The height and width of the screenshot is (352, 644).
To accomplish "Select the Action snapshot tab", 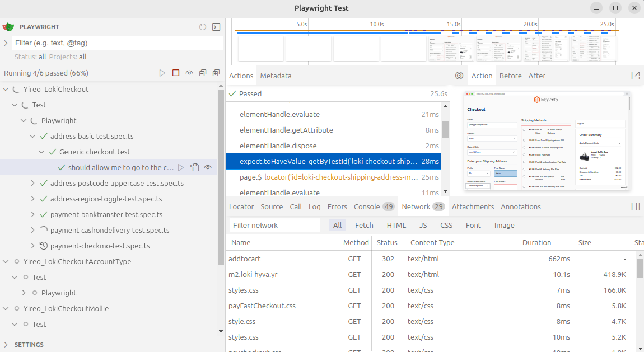I will 482,76.
